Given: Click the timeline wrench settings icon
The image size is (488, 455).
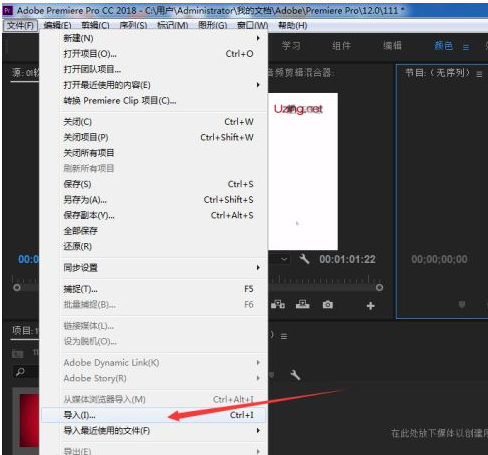Looking at the screenshot, I should (x=295, y=375).
